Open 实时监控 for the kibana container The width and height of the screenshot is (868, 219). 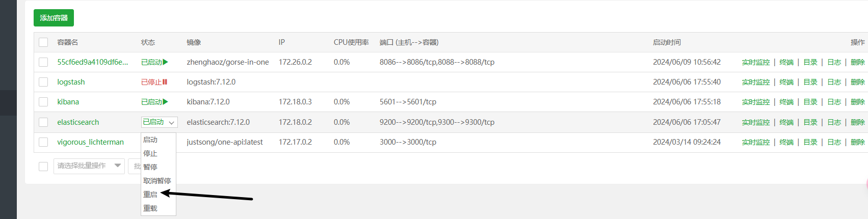pos(756,102)
